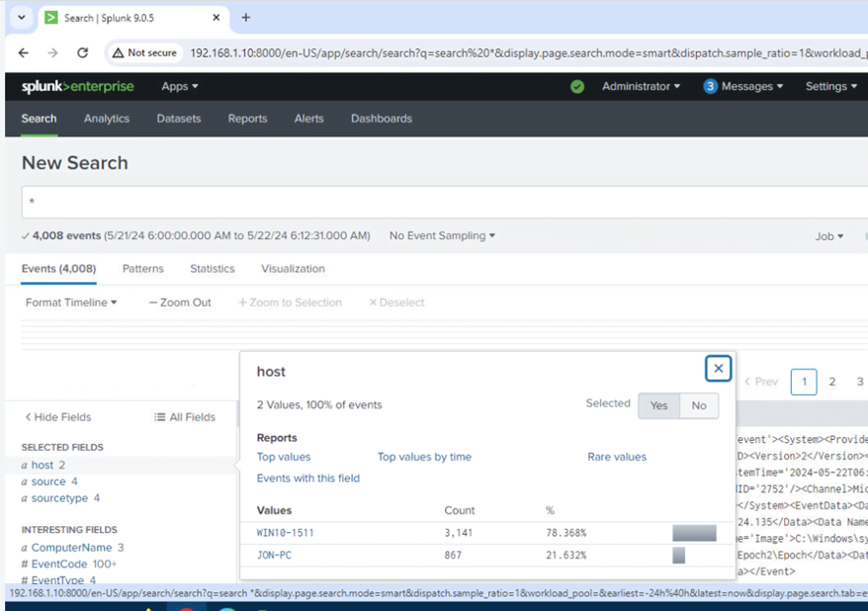
Task: Click into the New Search query box
Action: (445, 202)
